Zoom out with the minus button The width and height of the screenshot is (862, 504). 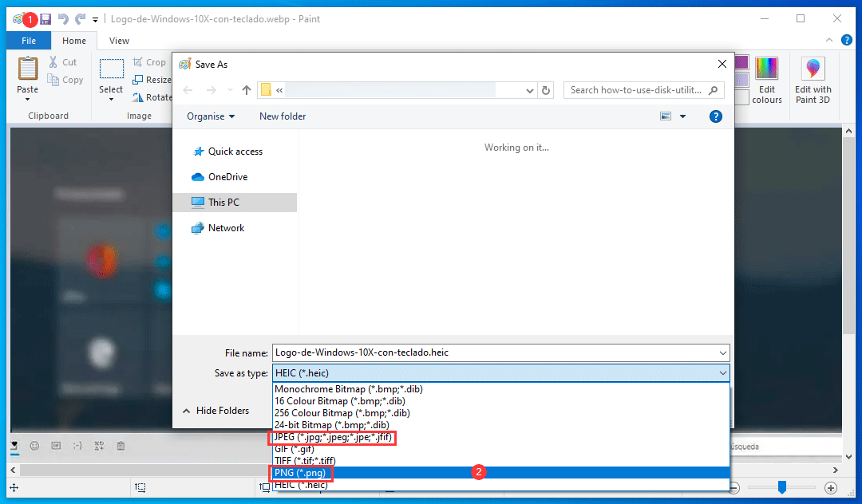(734, 487)
